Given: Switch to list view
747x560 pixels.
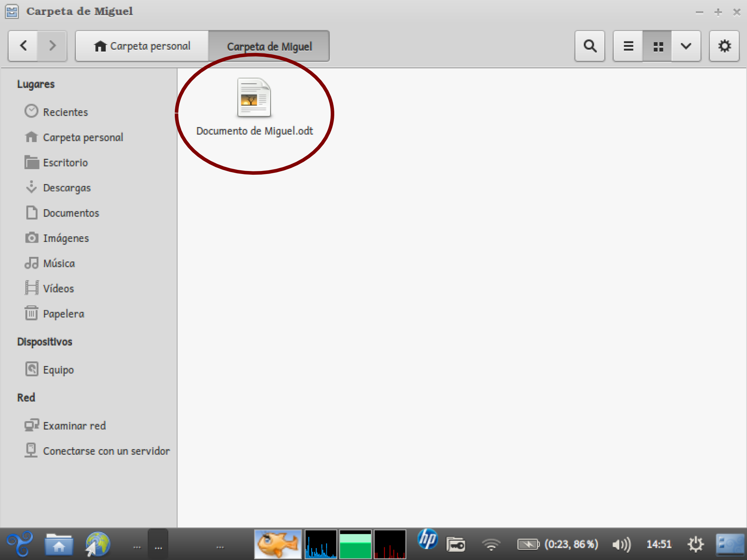Looking at the screenshot, I should [x=628, y=46].
